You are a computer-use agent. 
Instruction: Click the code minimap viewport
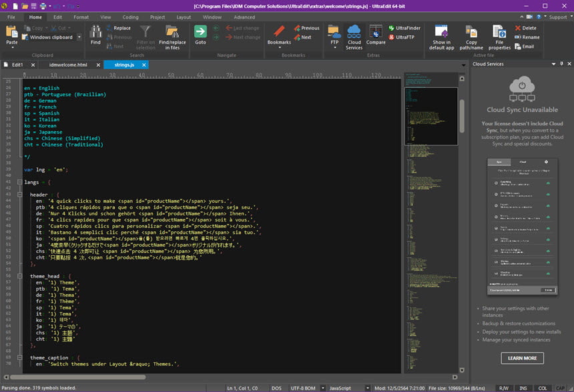tap(431, 116)
